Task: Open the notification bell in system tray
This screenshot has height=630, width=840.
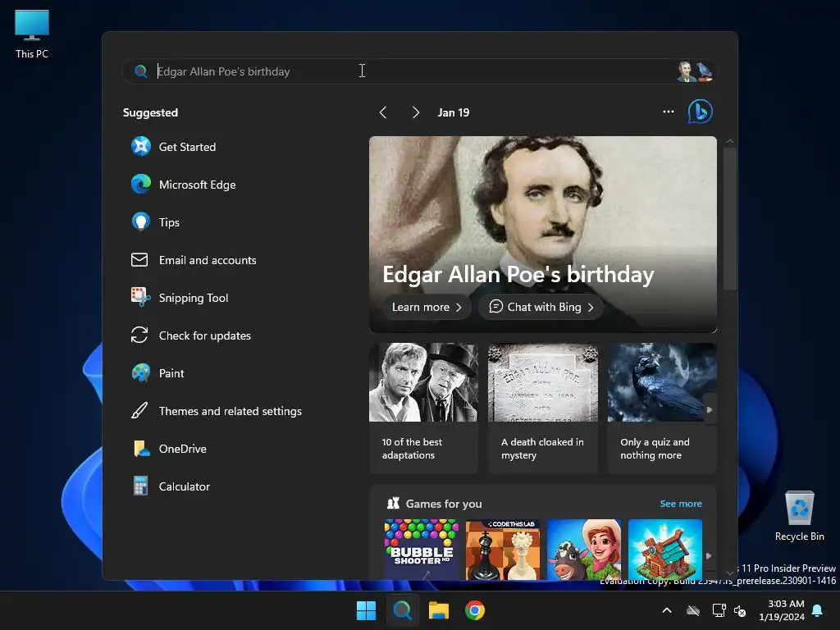Action: [818, 610]
